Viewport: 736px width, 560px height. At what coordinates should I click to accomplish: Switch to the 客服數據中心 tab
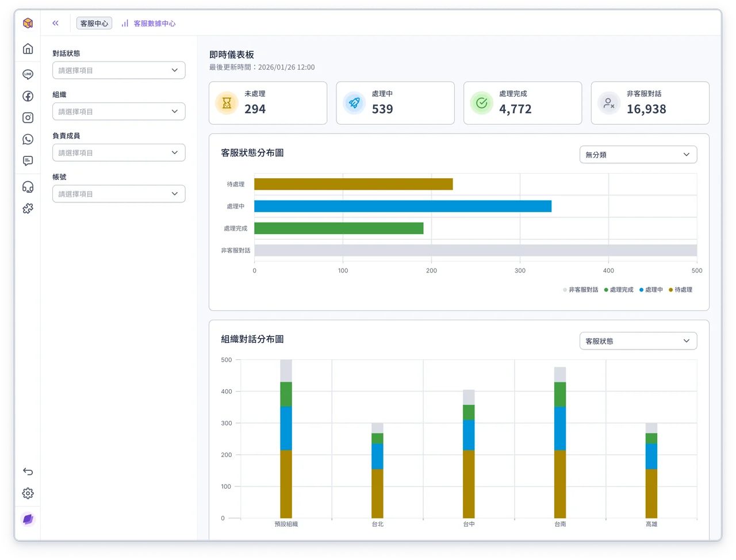coord(148,24)
